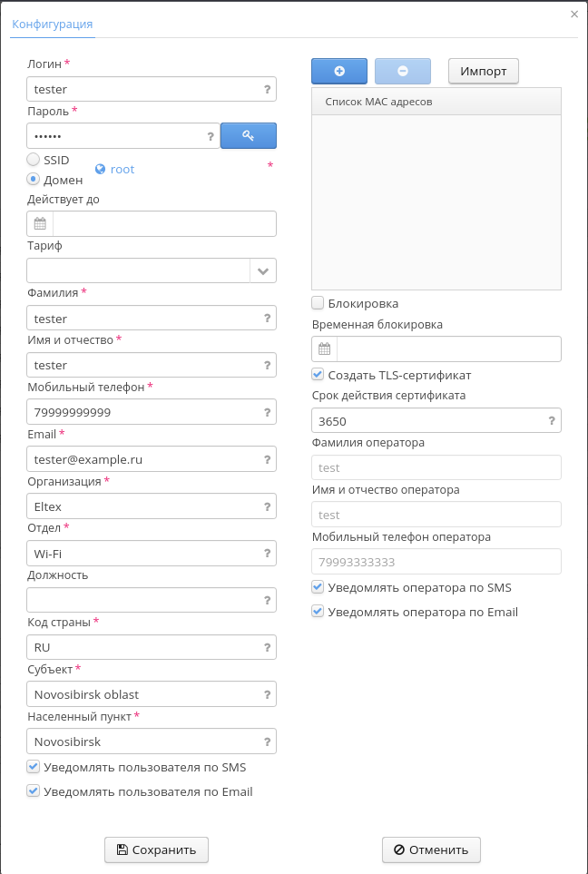
Task: Open calendar for Действует до date
Action: tap(40, 224)
